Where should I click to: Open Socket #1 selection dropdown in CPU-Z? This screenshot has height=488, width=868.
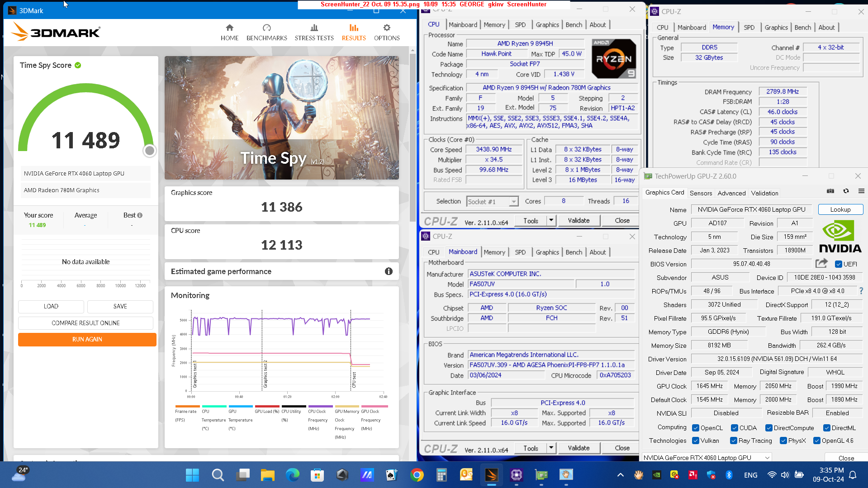492,202
